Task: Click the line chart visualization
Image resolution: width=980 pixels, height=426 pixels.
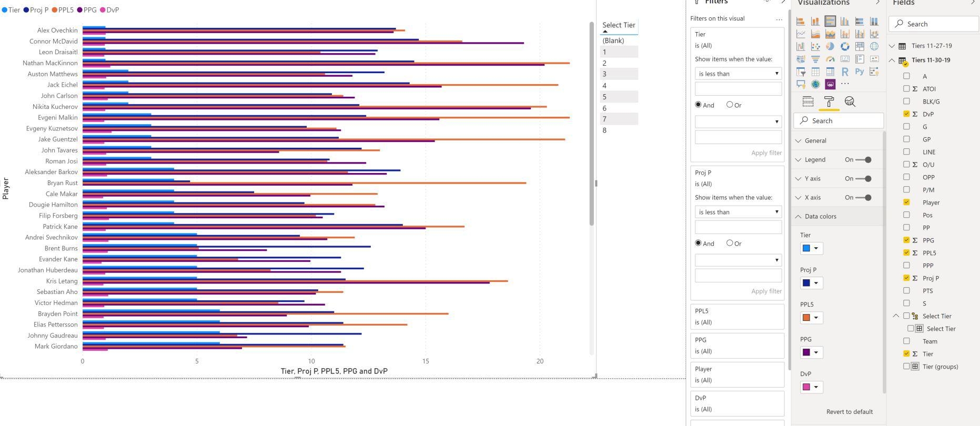Action: [x=801, y=34]
